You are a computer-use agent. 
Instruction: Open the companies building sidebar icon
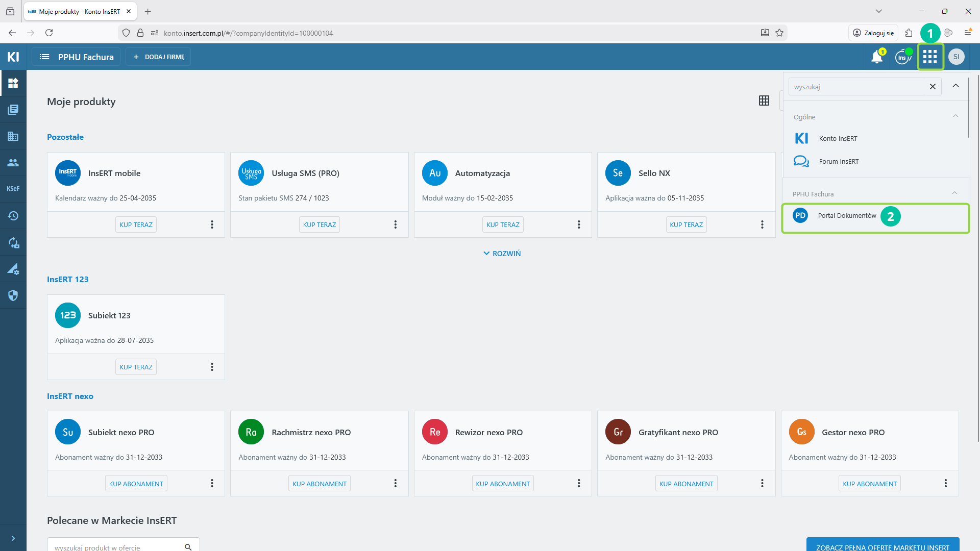(x=13, y=136)
